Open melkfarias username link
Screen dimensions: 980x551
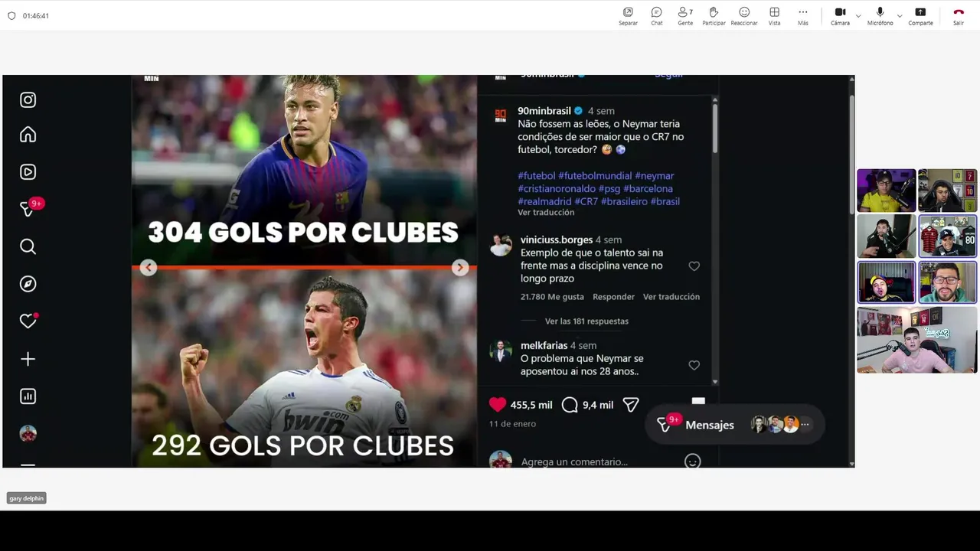[544, 346]
